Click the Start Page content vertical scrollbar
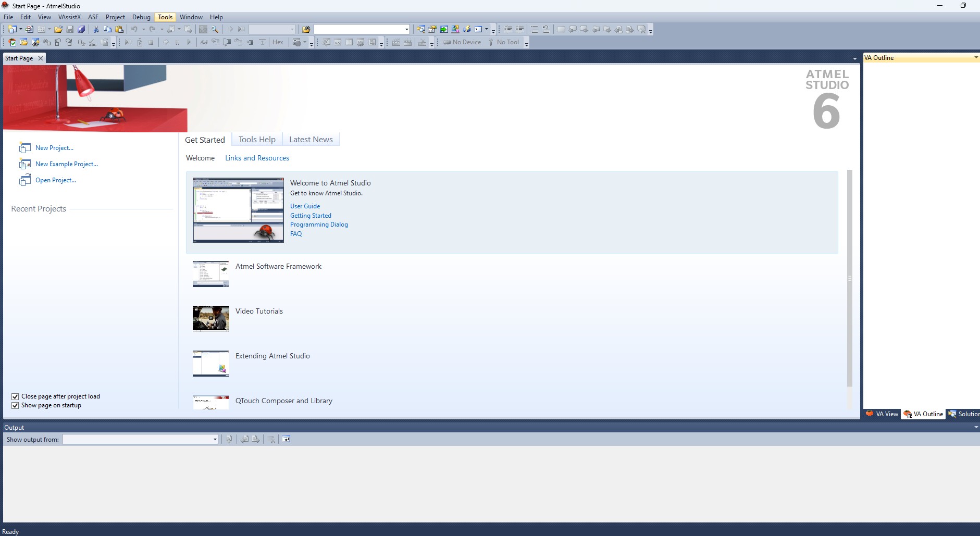The image size is (980, 536). pos(850,279)
